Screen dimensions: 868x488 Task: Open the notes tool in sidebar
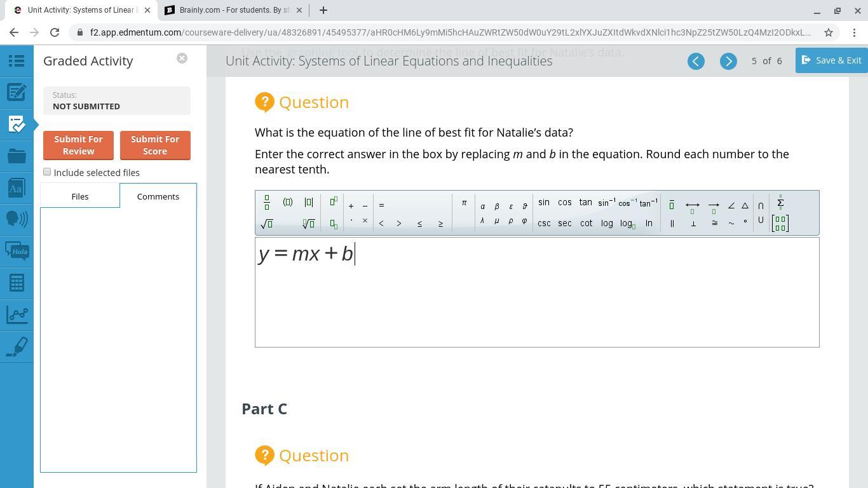coord(17,92)
